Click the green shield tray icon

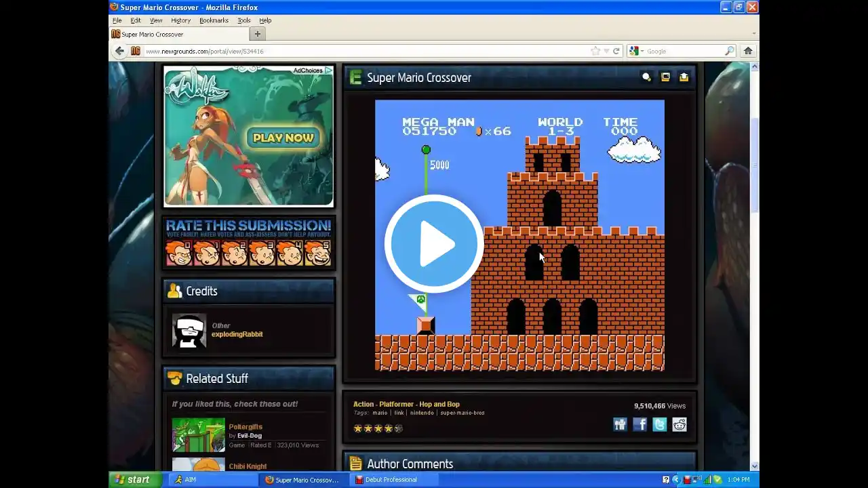(717, 480)
